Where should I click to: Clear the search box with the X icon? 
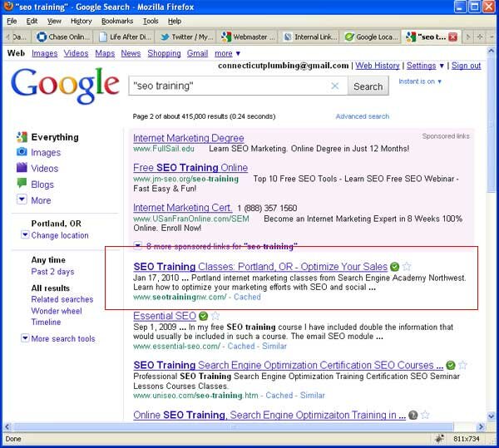coord(335,86)
